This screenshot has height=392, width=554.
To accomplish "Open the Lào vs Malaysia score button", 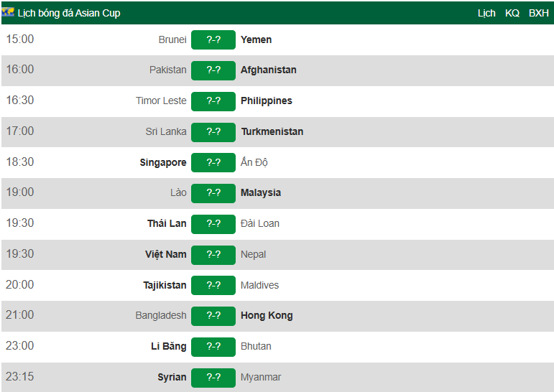I will 213,193.
